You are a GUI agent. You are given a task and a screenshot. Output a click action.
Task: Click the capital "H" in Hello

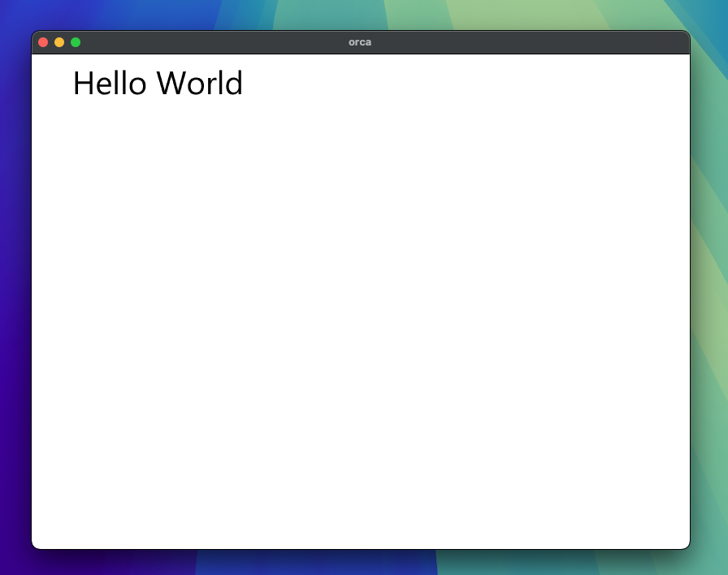tap(82, 84)
